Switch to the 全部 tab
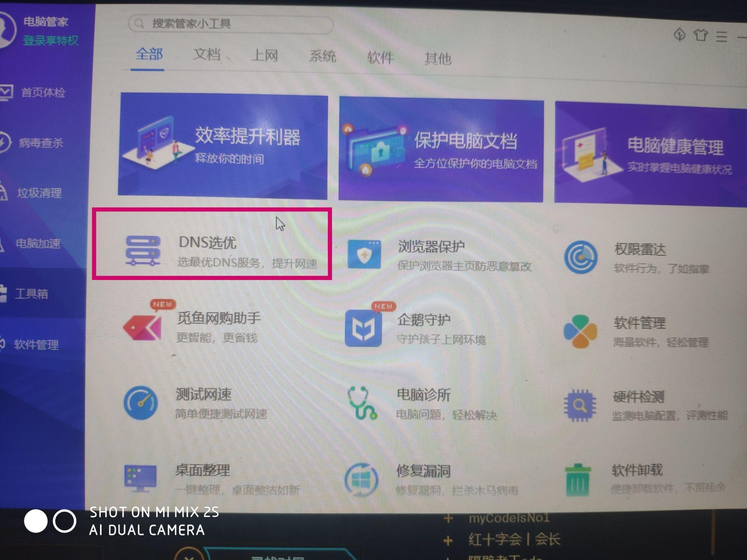 [149, 55]
